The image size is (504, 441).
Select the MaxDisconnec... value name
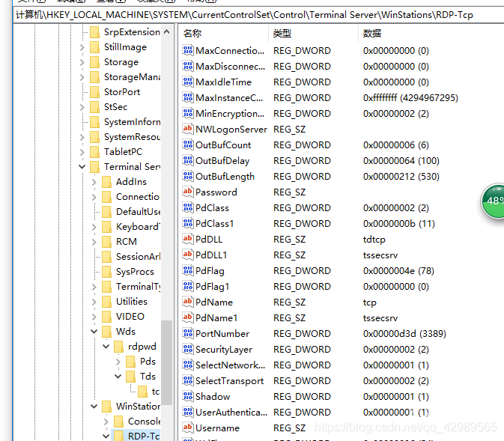[230, 66]
